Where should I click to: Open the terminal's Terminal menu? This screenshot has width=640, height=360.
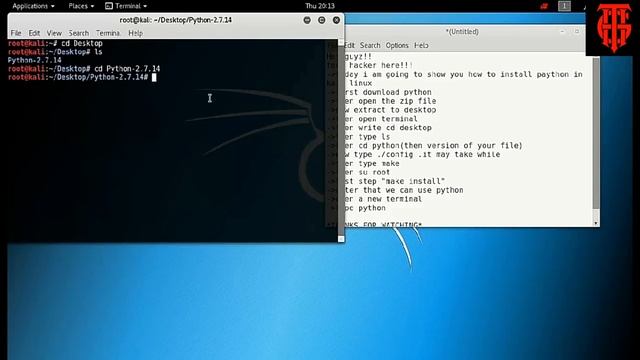pos(108,33)
